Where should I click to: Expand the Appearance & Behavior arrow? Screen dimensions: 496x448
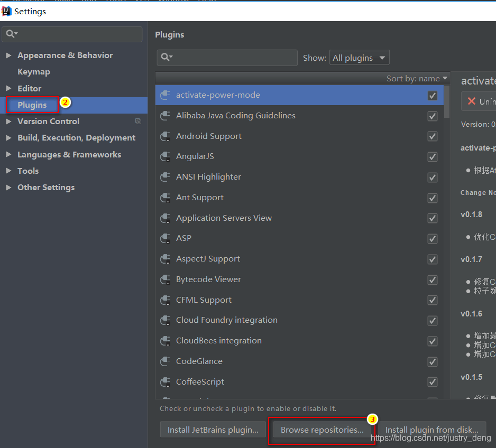click(x=8, y=55)
